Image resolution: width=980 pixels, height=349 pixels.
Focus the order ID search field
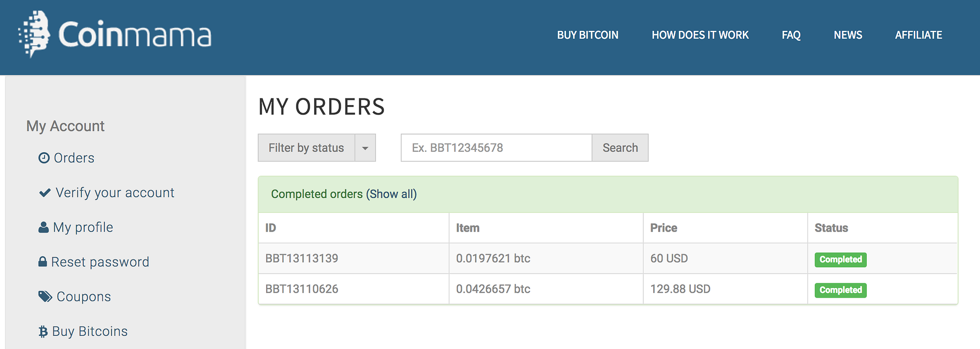tap(496, 148)
